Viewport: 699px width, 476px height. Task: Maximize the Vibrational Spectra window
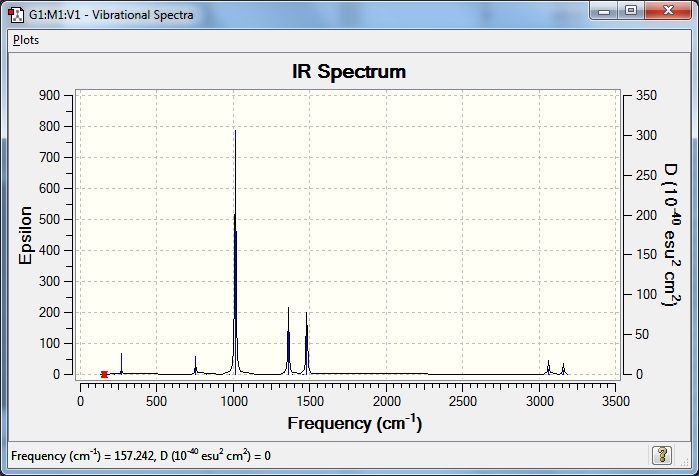tap(631, 11)
